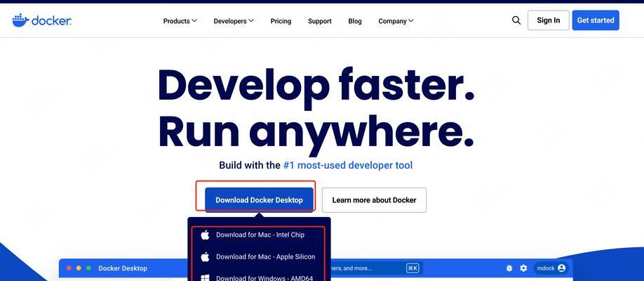This screenshot has height=281, width=644.
Task: Click the mdock user avatar icon
Action: pyautogui.click(x=561, y=268)
